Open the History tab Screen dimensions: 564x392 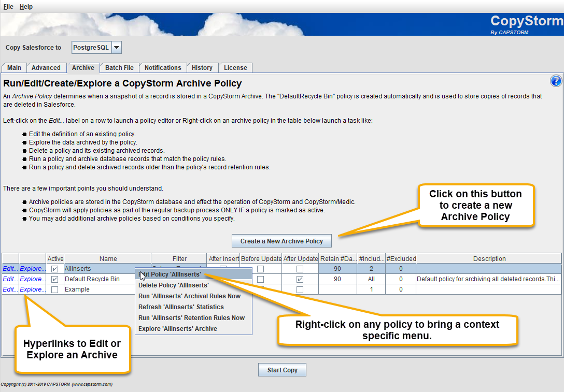(202, 67)
